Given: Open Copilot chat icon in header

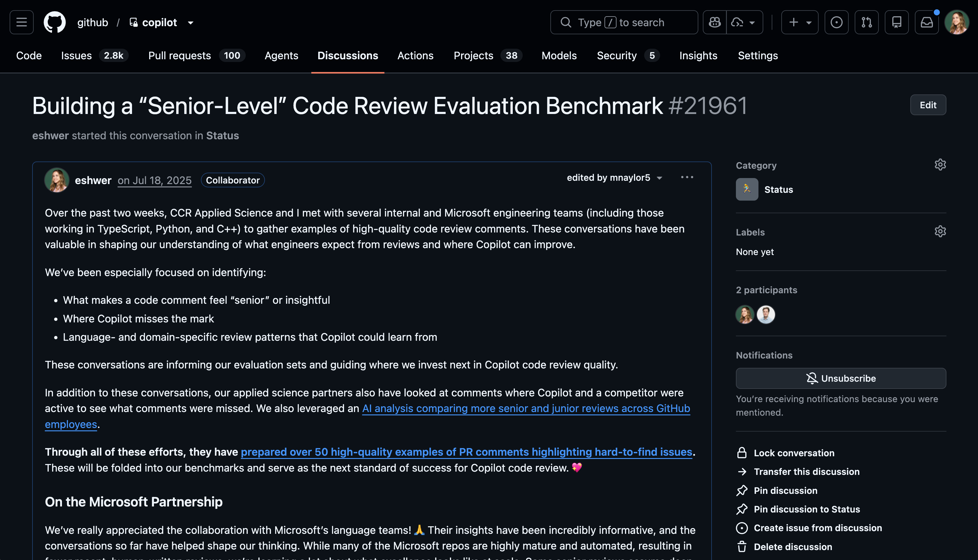Looking at the screenshot, I should [x=715, y=22].
